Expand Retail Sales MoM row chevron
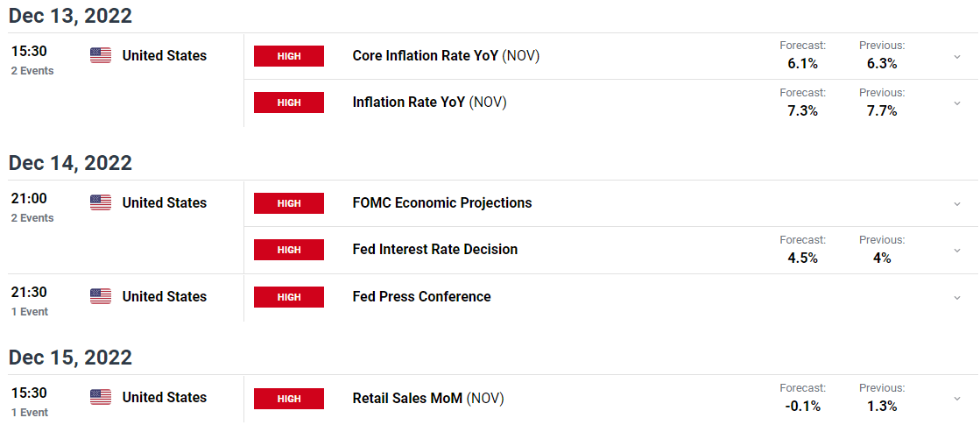This screenshot has height=425, width=980. pyautogui.click(x=957, y=399)
